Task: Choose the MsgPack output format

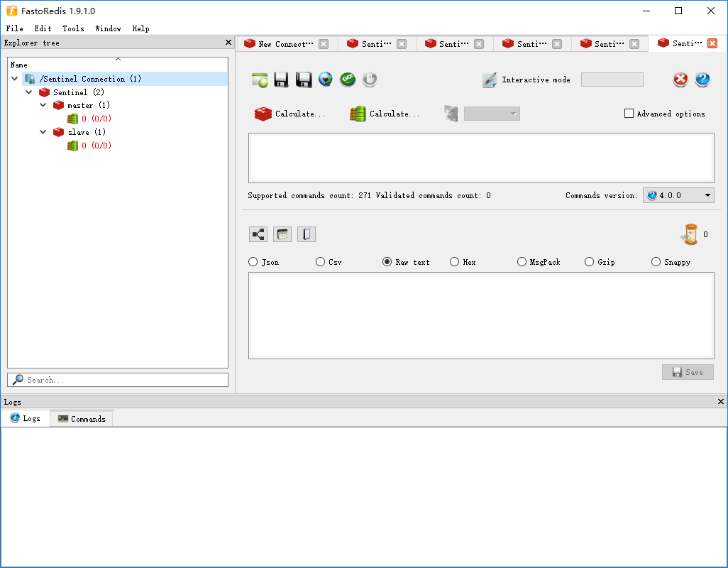Action: pos(522,262)
